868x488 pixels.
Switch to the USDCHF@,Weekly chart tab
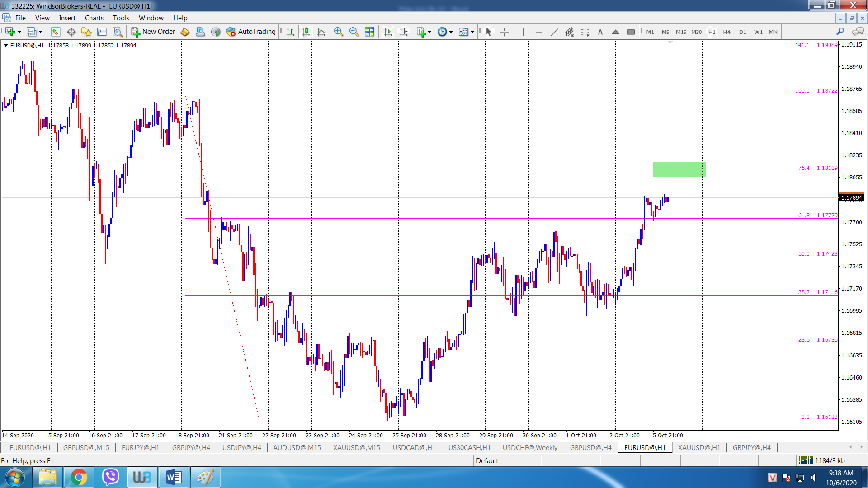pyautogui.click(x=530, y=447)
